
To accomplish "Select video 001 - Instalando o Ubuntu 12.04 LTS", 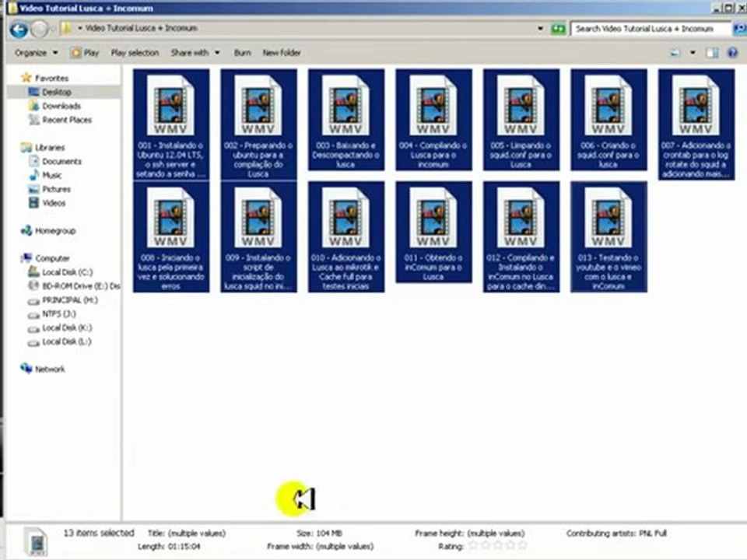I will point(171,124).
